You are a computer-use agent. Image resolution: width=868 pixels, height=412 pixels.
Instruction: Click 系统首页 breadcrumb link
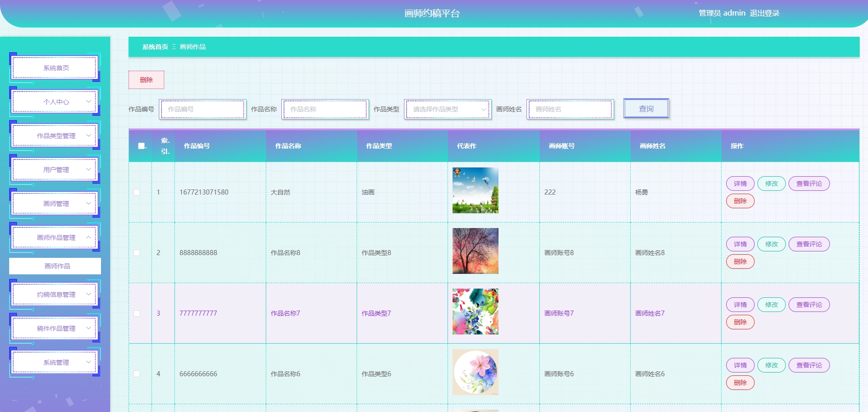pyautogui.click(x=155, y=47)
